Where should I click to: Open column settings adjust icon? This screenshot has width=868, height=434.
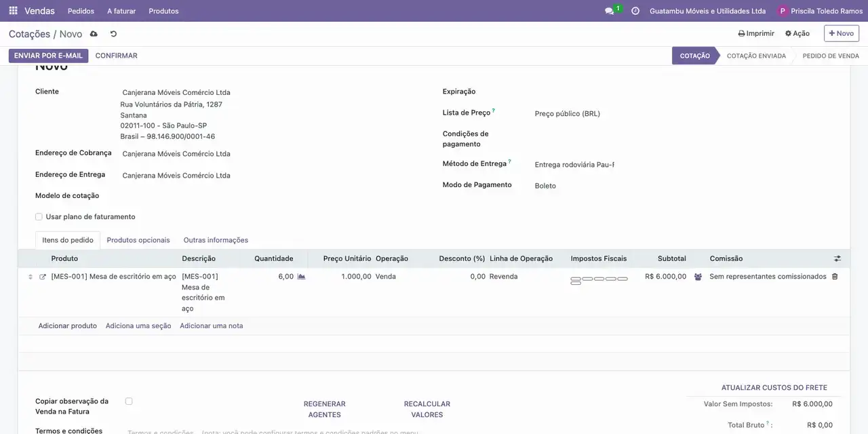(837, 258)
